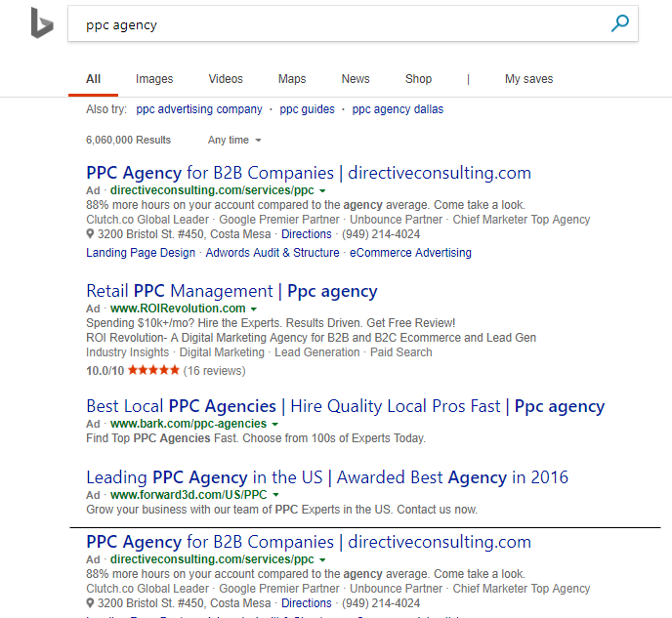Expand arrow next to first directiveconsulting.com URL
The image size is (672, 618).
[322, 190]
